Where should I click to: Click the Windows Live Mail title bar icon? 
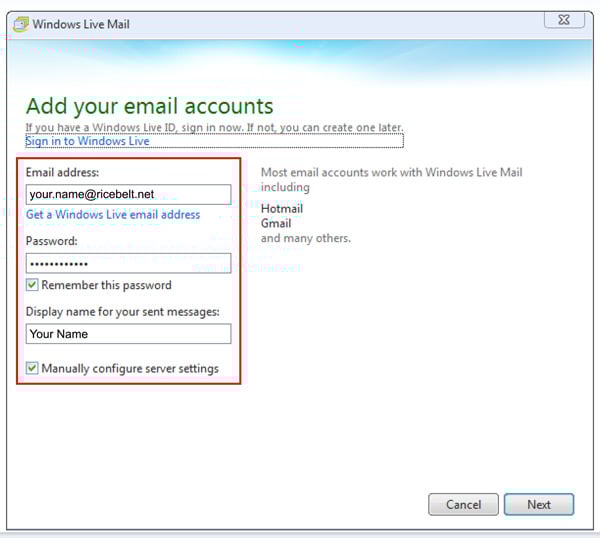coord(20,24)
